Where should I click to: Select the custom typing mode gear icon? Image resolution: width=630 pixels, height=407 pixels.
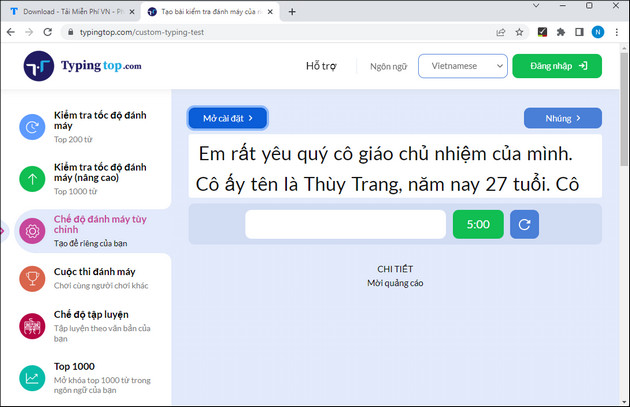(x=32, y=231)
